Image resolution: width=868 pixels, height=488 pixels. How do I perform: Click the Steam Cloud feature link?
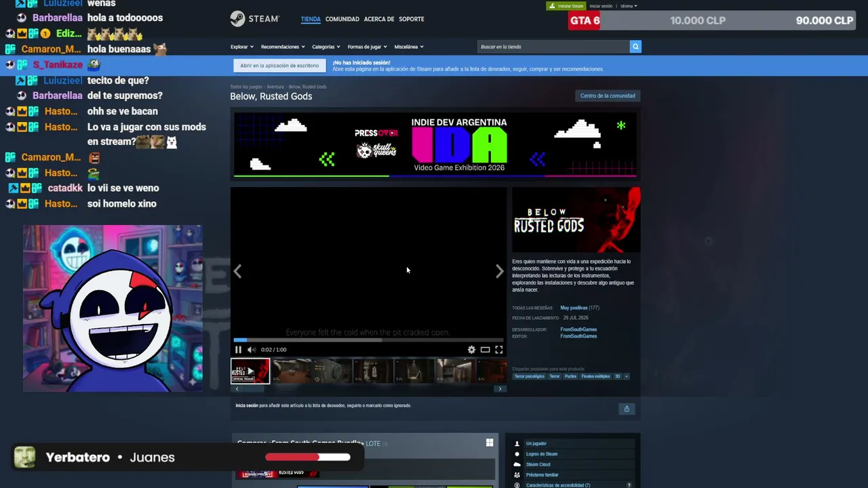(538, 464)
